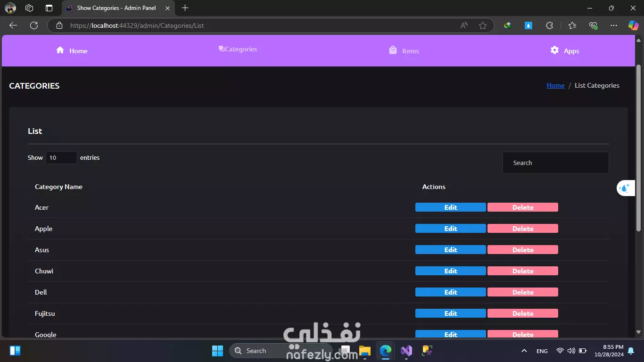Edit the Fujitsu category

(x=451, y=313)
